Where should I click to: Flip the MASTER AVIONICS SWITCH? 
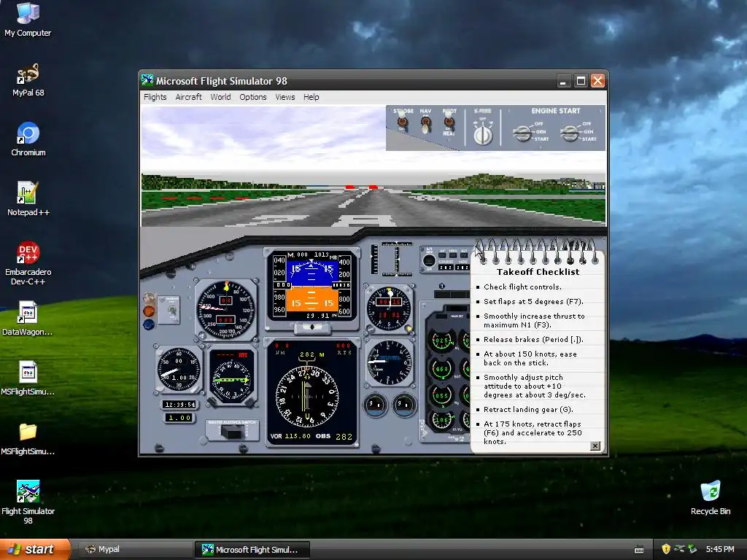click(x=231, y=432)
